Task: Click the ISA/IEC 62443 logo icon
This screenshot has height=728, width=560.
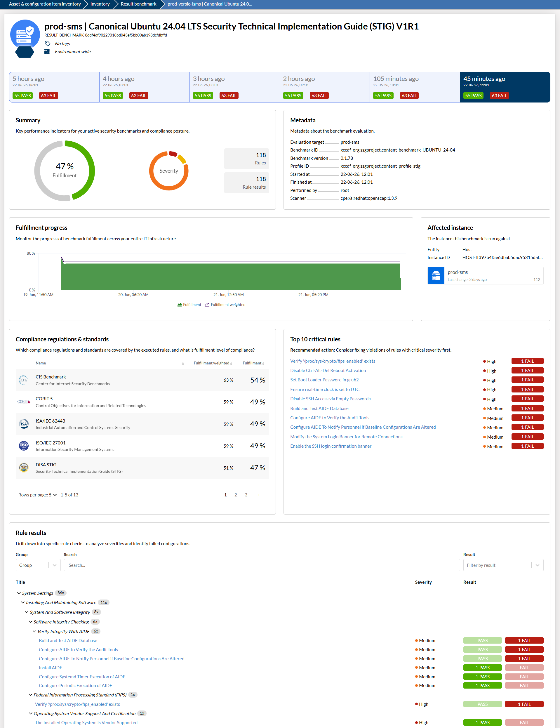Action: (x=24, y=424)
